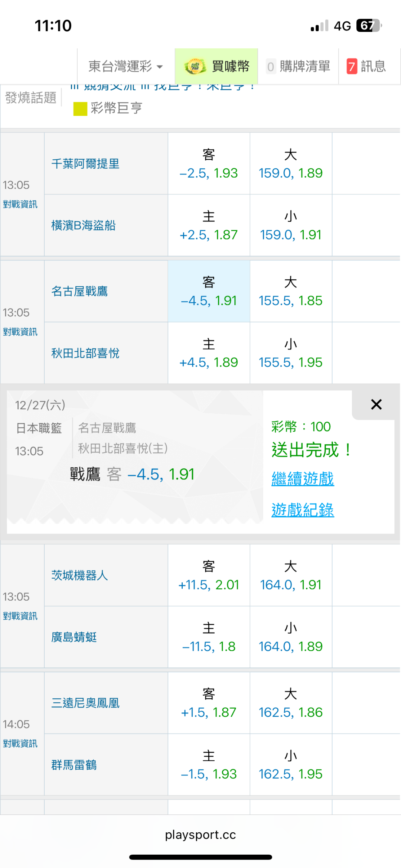Deselect 名古屋戰鷹 客 -4.5, 1.91 bet

pyautogui.click(x=209, y=292)
